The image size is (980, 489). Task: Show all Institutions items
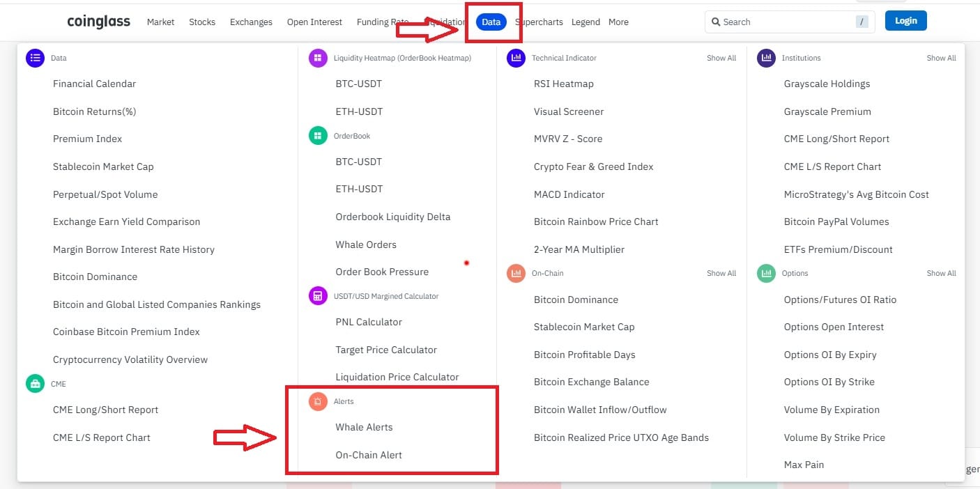(x=941, y=58)
